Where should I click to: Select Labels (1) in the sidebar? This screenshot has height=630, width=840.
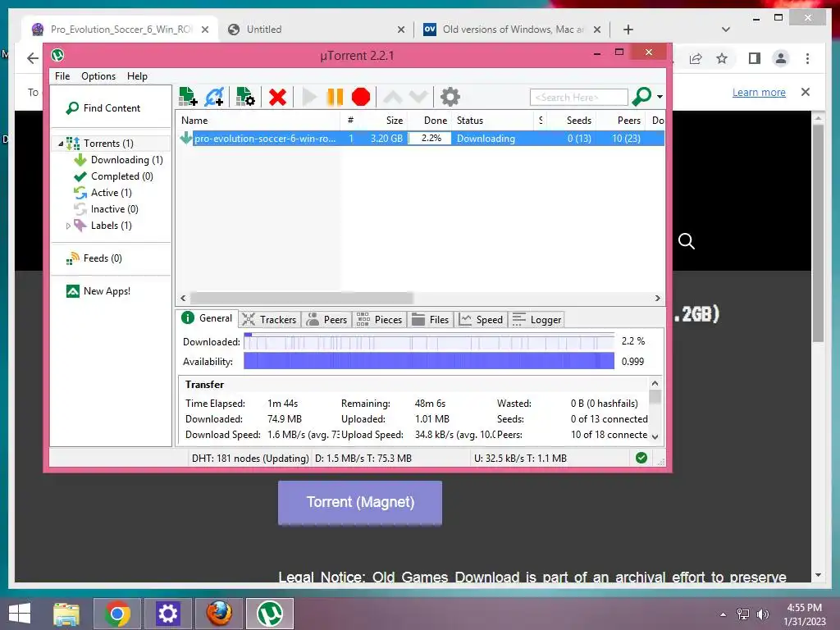pyautogui.click(x=111, y=226)
